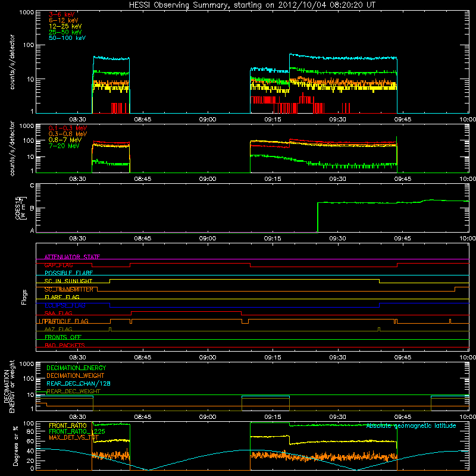This screenshot has height=476, width=476.
Task: Click the 3-6 keV legend label
Action: [x=61, y=14]
